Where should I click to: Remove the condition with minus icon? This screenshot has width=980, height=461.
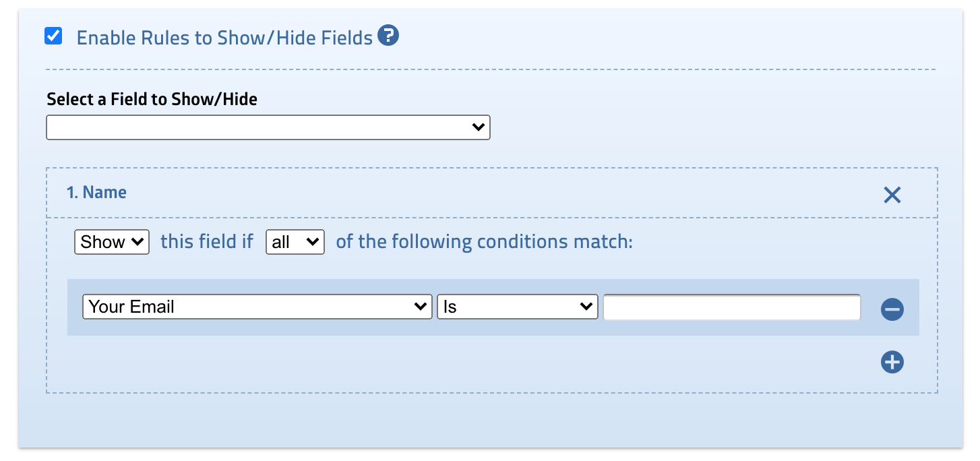tap(892, 310)
